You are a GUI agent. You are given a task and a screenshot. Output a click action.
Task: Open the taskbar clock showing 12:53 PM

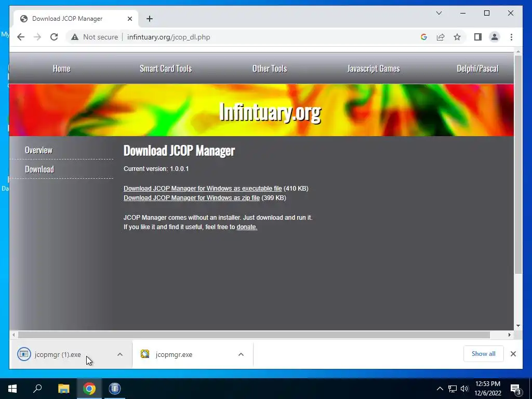[x=487, y=389]
